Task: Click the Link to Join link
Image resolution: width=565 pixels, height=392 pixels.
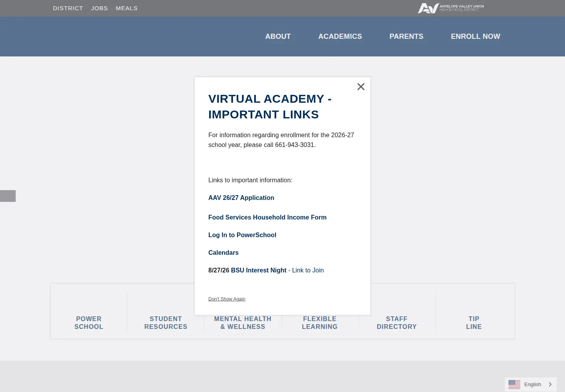Action: click(x=308, y=270)
